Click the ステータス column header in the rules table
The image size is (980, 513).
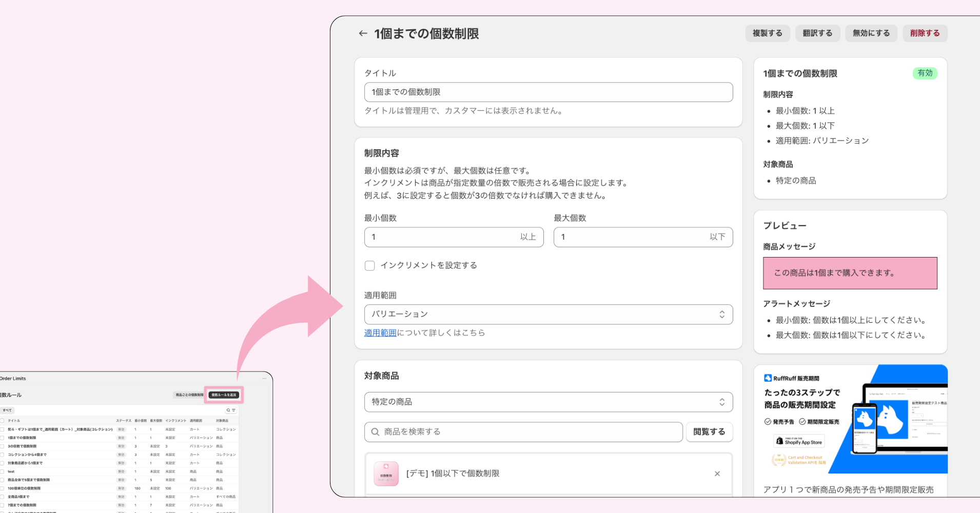point(123,421)
